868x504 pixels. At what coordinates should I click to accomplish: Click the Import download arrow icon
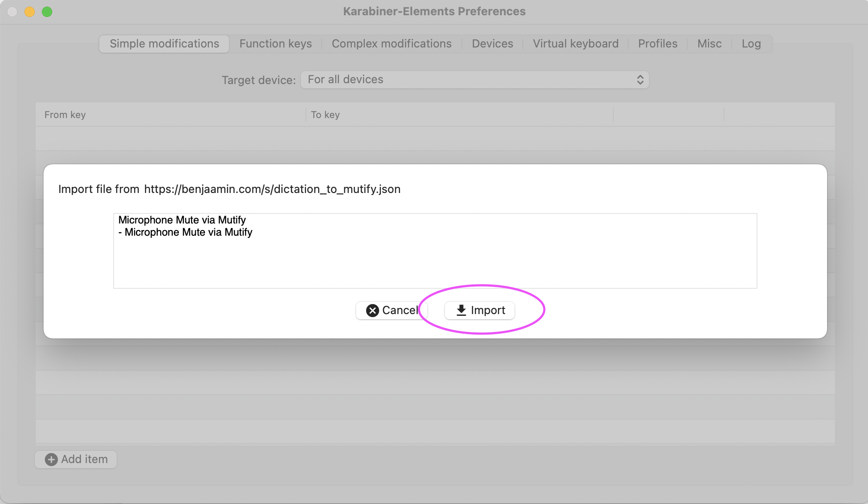(x=461, y=310)
